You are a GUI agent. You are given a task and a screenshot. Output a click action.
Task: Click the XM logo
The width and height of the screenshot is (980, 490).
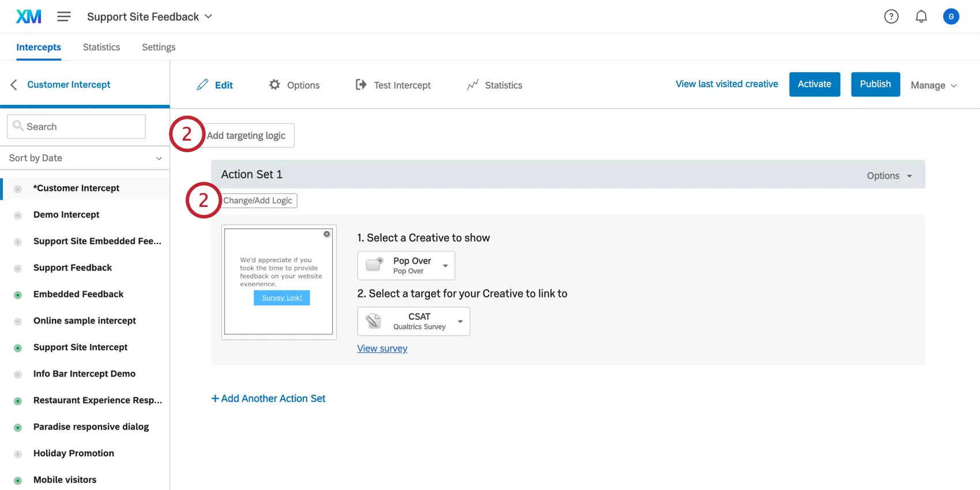pyautogui.click(x=28, y=16)
